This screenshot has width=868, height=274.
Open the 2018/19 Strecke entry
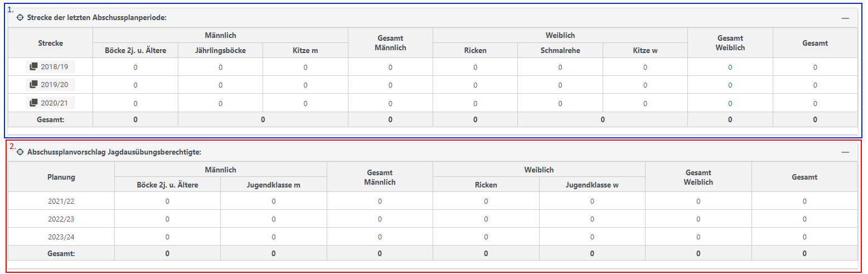tap(54, 67)
